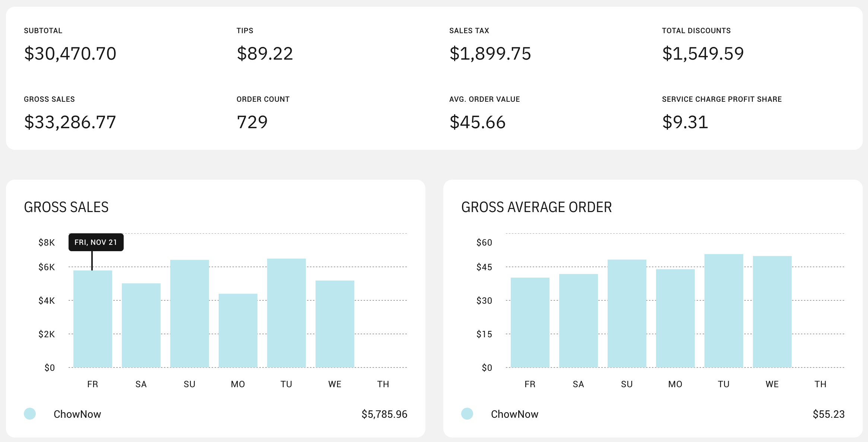Click the Monday bar in Gross Sales chart
Screen dimensions: 868x442
click(x=238, y=330)
